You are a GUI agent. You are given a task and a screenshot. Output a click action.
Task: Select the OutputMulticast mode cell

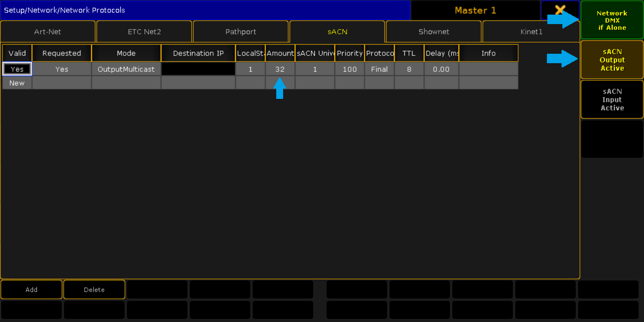[126, 69]
